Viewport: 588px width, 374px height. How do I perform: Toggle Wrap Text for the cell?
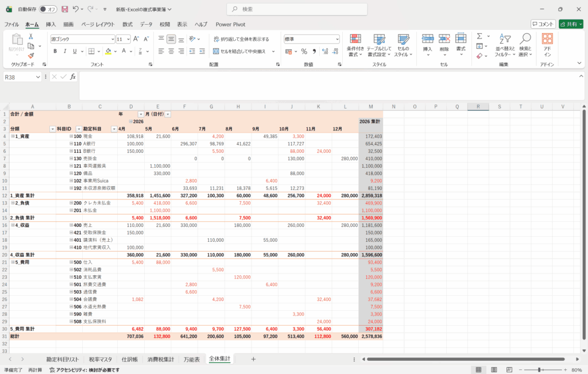pyautogui.click(x=241, y=39)
